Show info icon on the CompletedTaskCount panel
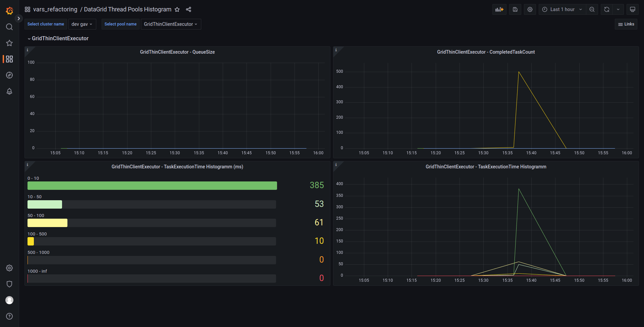Image resolution: width=644 pixels, height=327 pixels. pyautogui.click(x=336, y=50)
